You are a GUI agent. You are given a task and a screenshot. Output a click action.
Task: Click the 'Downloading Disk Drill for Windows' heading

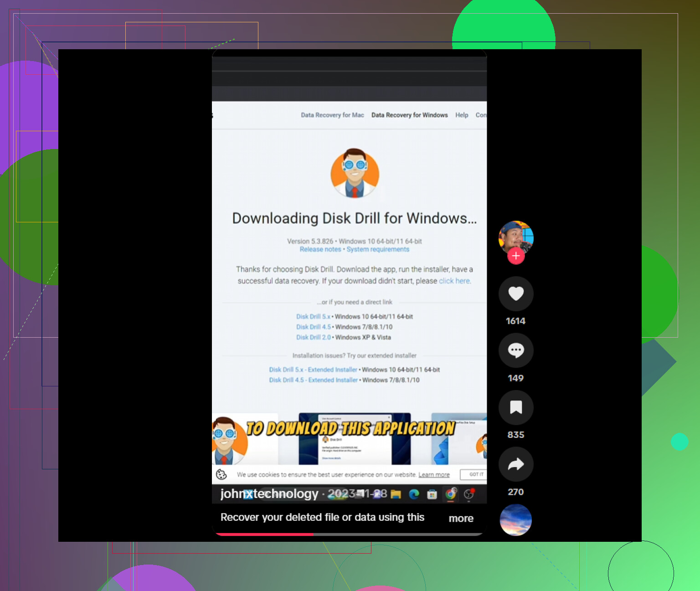355,219
